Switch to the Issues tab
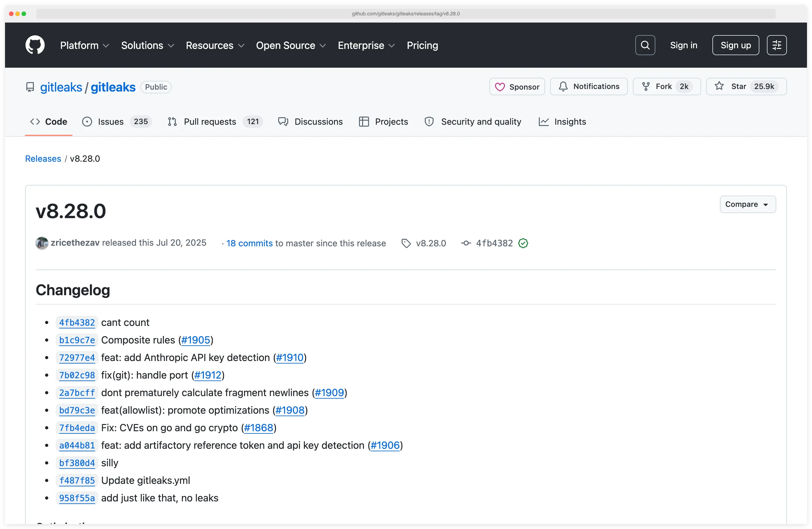Viewport: 812px width, 529px height. point(110,122)
